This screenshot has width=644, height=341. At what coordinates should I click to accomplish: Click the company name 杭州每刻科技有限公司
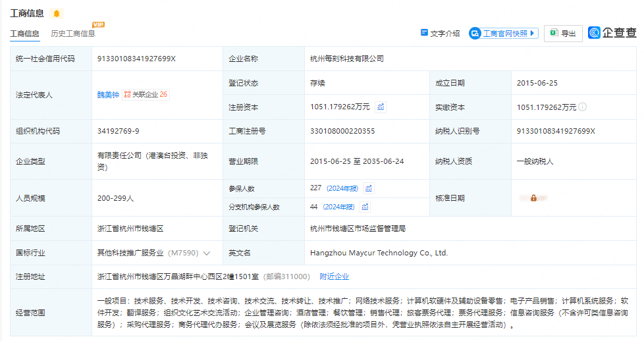point(346,59)
